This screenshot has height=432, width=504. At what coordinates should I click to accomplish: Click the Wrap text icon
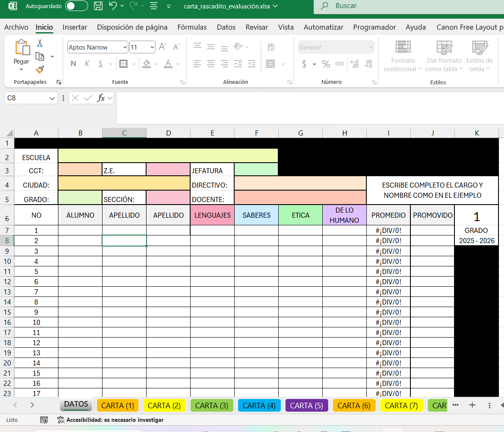pyautogui.click(x=271, y=47)
